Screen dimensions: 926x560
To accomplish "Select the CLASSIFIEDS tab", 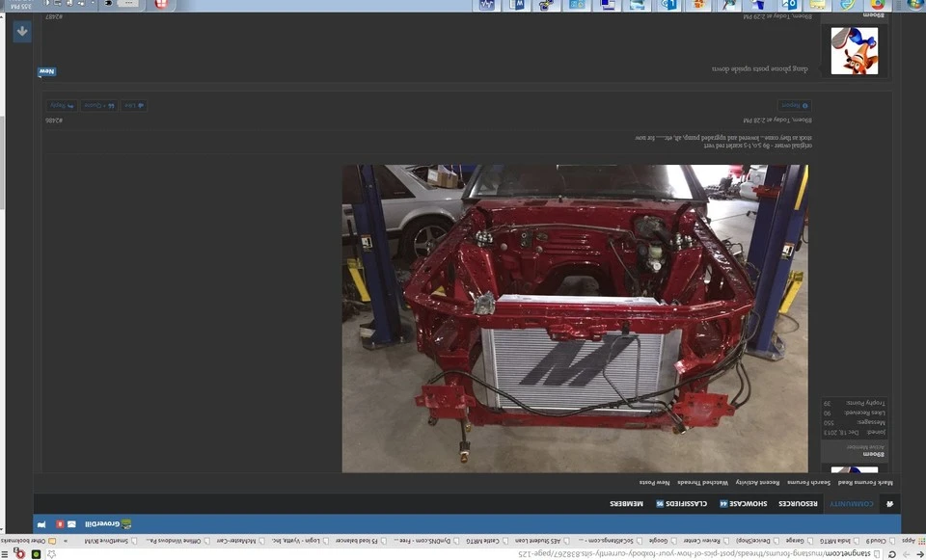I will [x=681, y=504].
